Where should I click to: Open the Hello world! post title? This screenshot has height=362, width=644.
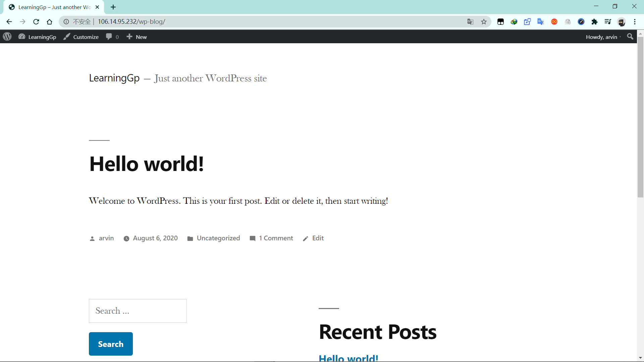pos(147,164)
